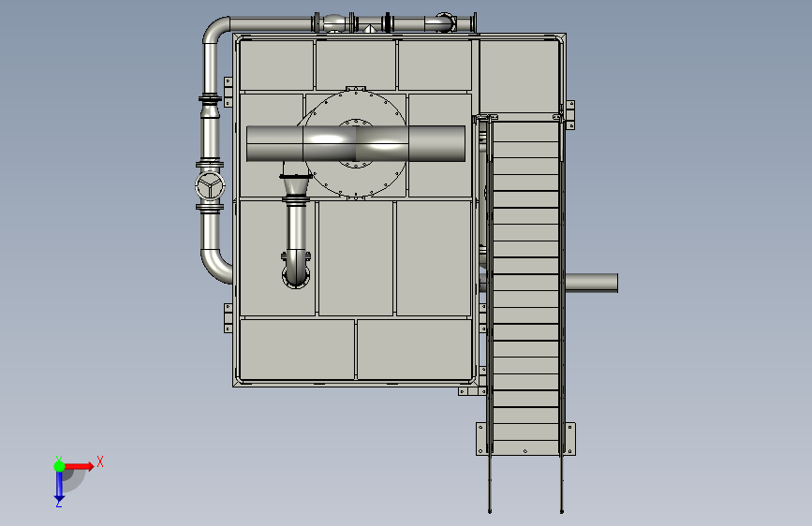
Task: Select the bottom-left roof panel of tank
Action: pyautogui.click(x=297, y=349)
